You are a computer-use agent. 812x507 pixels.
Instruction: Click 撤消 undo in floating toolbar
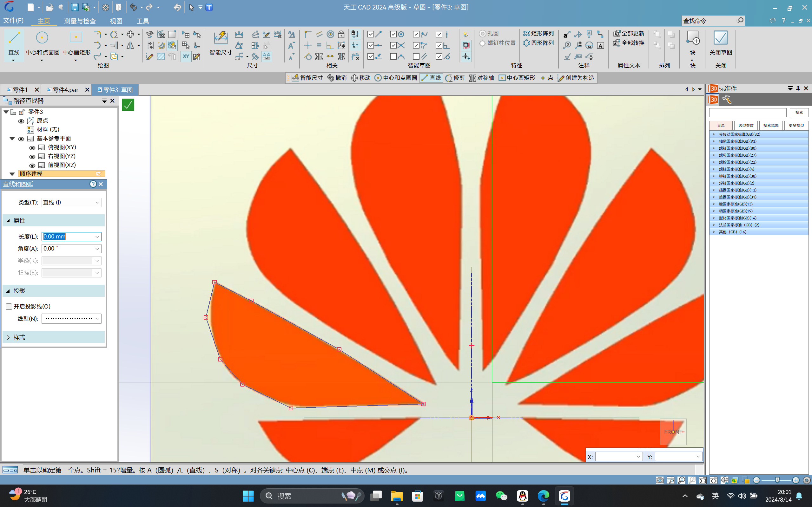pos(337,78)
